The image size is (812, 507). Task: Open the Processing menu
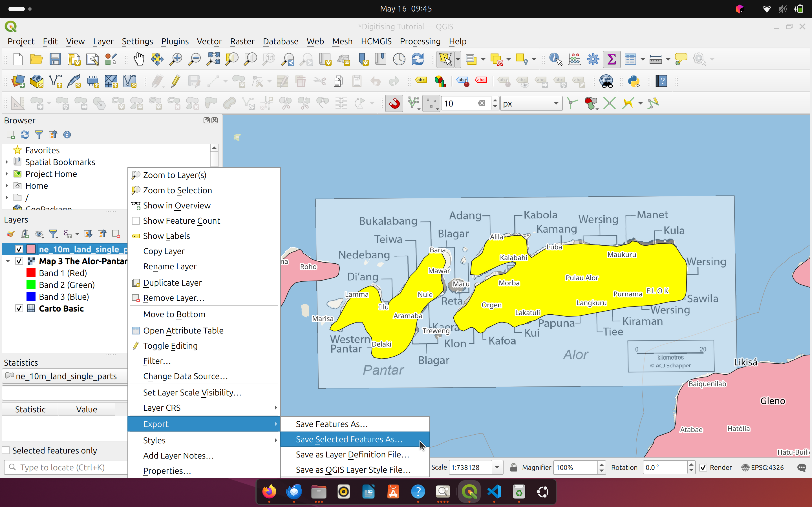420,41
